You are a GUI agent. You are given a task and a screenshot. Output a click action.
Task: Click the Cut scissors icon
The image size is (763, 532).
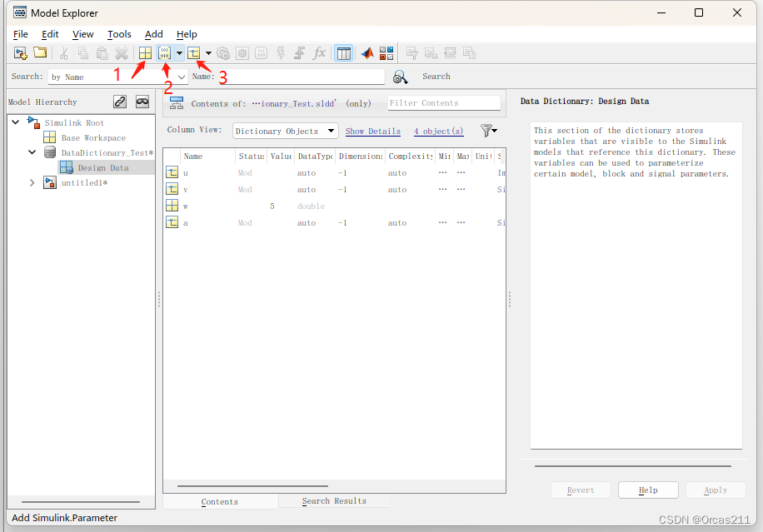pyautogui.click(x=64, y=53)
